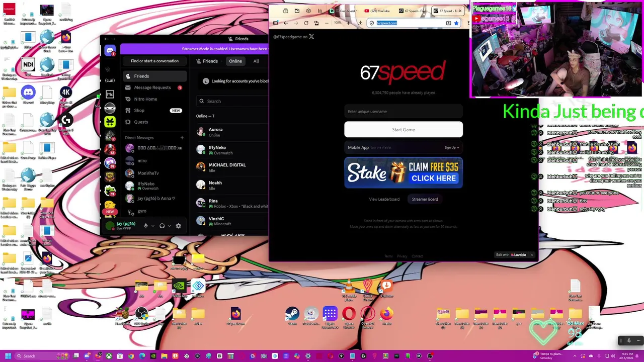Click the back arrow in Discord title bar
This screenshot has height=362, width=644.
106,39
